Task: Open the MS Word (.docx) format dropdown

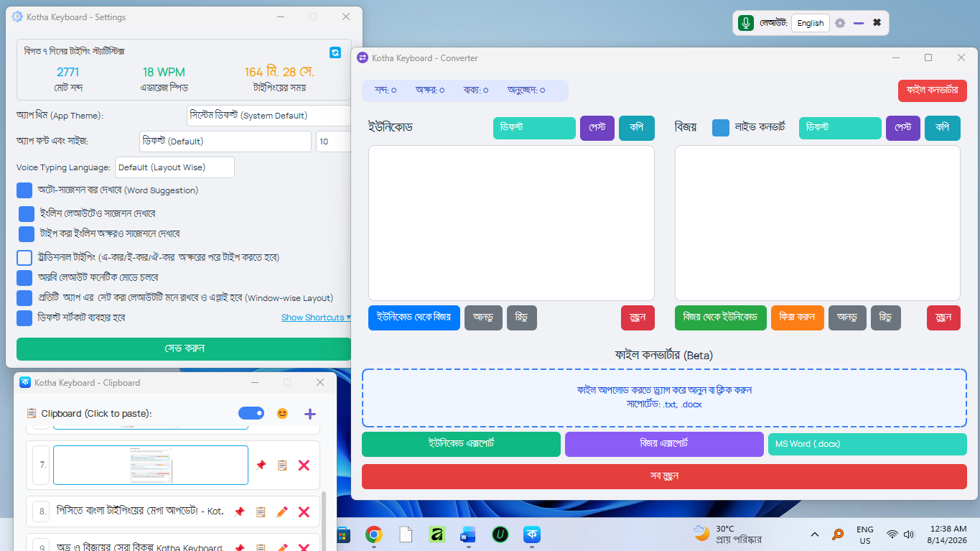Action: [867, 445]
